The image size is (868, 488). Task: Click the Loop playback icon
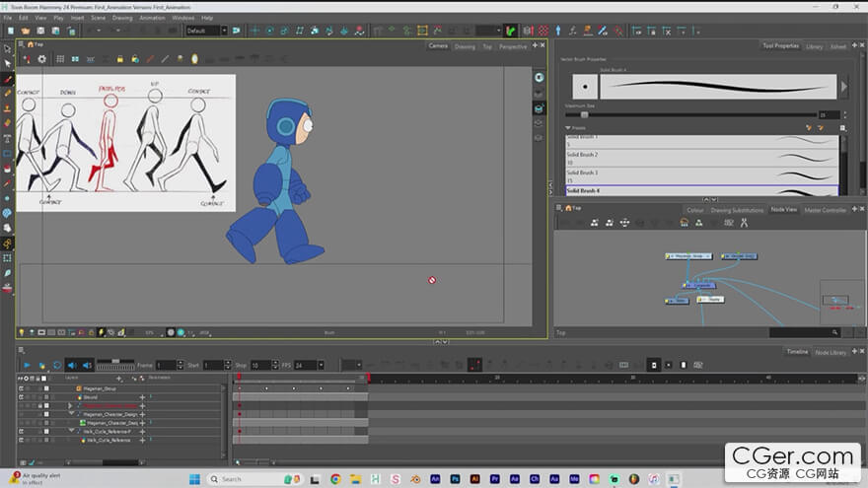(56, 365)
